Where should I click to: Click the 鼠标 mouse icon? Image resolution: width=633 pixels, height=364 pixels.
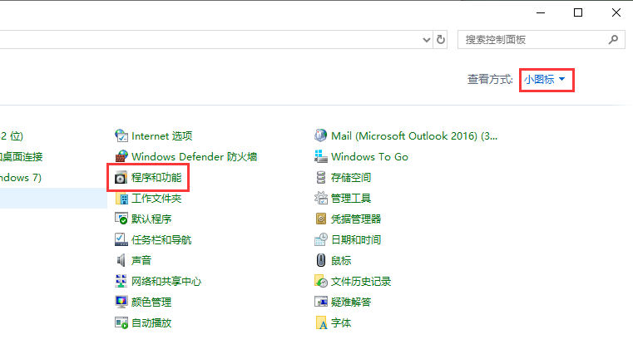point(321,260)
